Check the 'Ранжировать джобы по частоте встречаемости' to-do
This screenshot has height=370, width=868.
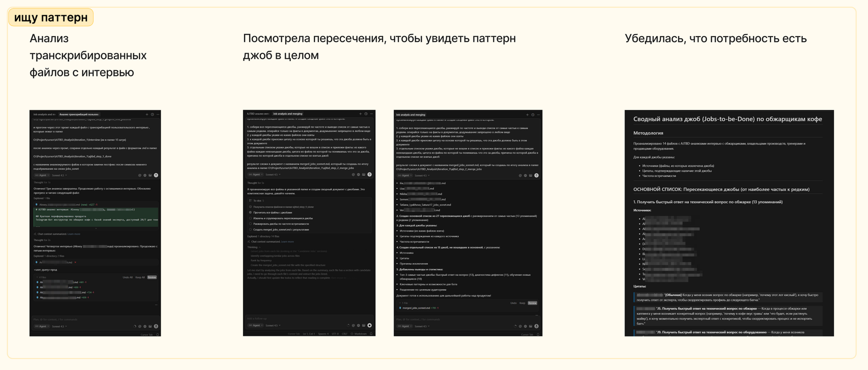[x=250, y=224]
